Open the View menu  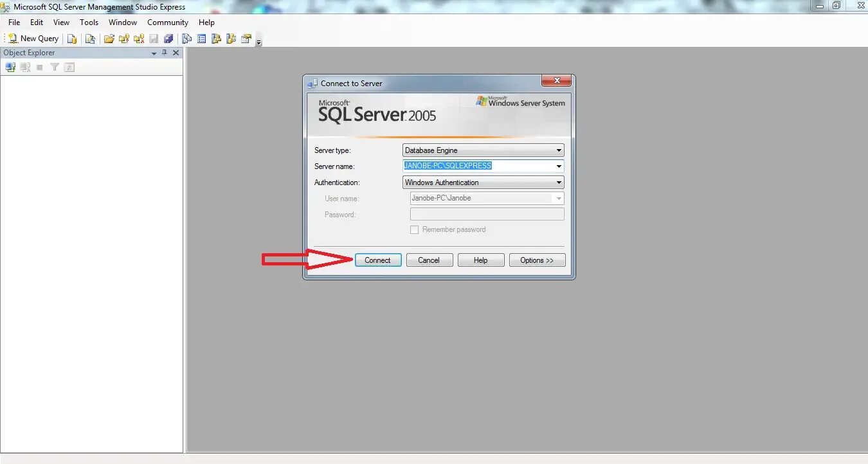click(62, 22)
